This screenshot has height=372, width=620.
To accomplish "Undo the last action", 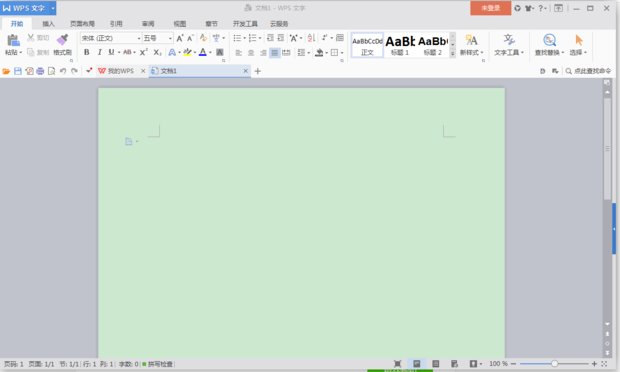I will point(63,71).
